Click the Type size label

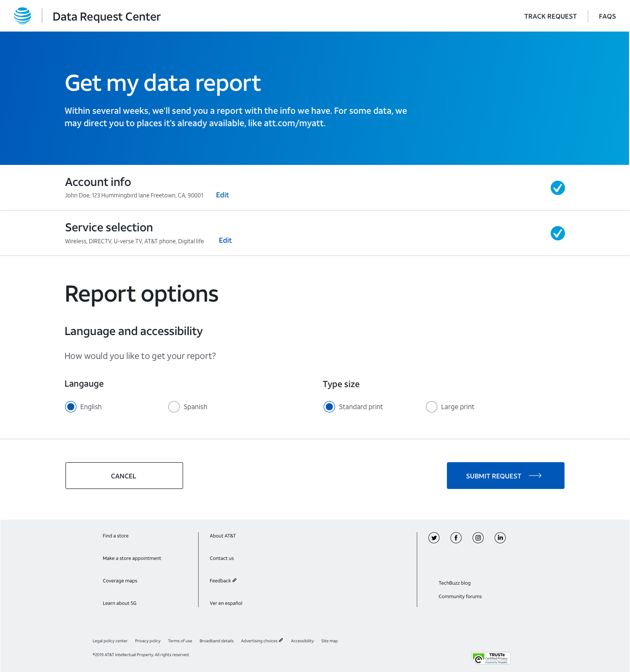pos(341,384)
